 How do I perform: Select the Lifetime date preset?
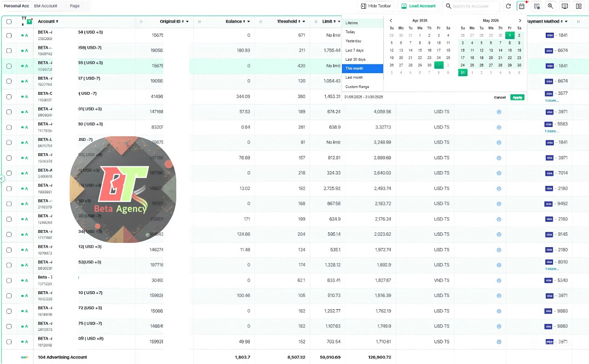click(x=363, y=23)
